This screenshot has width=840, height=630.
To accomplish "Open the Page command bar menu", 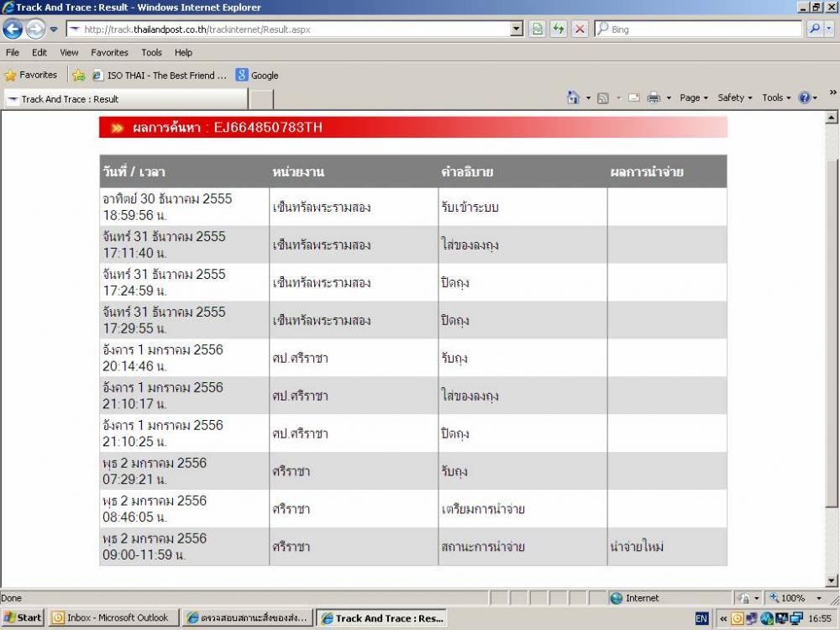I will 694,97.
